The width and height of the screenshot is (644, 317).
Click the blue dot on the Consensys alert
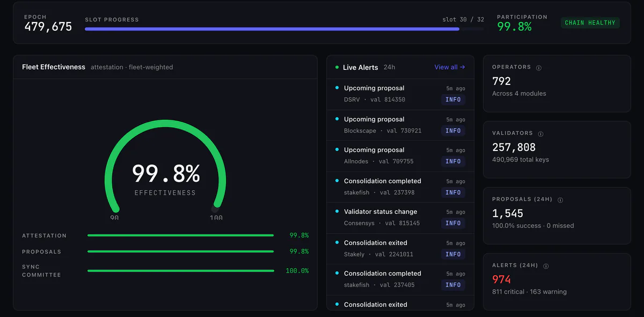[337, 211]
